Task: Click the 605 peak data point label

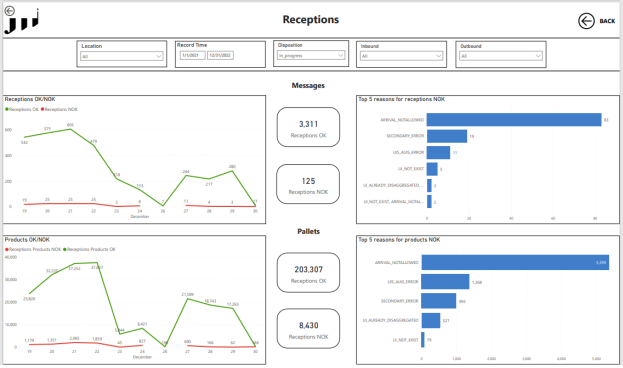Action: coord(70,125)
